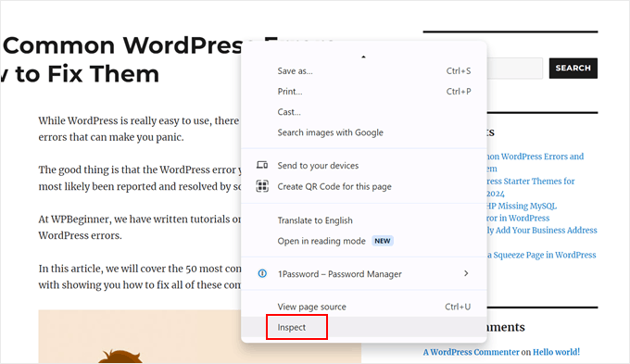Open the Squeeze Page in WordPress link
The height and width of the screenshot is (364, 630).
click(x=542, y=255)
